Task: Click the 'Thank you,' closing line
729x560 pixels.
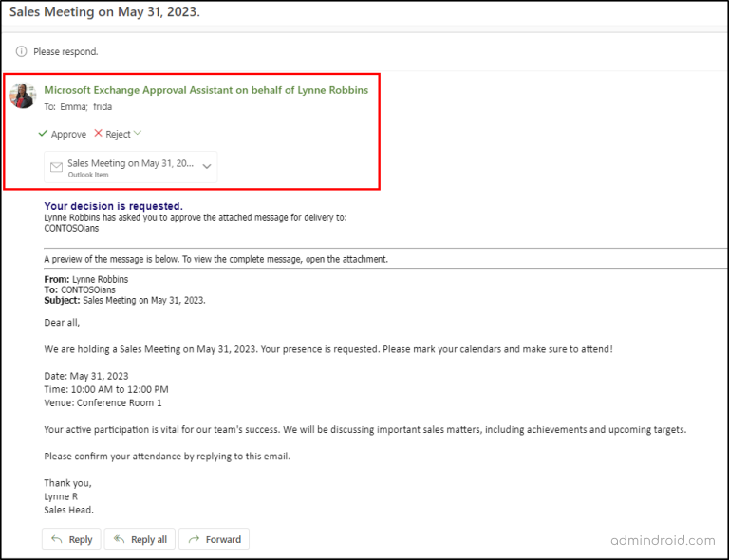Action: [68, 483]
